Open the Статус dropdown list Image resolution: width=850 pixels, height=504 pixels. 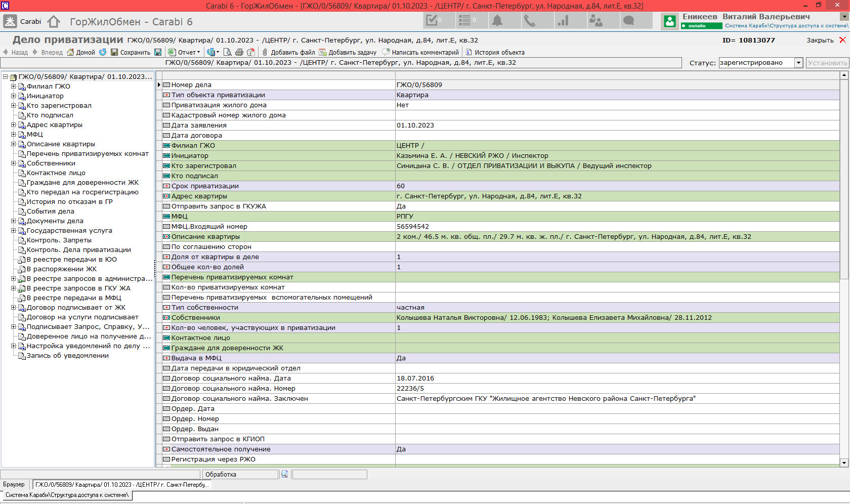coord(798,63)
